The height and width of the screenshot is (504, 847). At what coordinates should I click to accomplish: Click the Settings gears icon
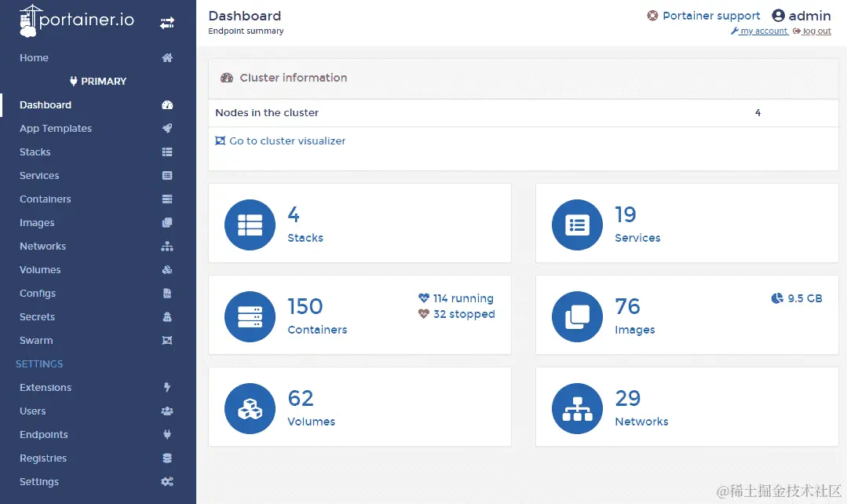[x=167, y=481]
